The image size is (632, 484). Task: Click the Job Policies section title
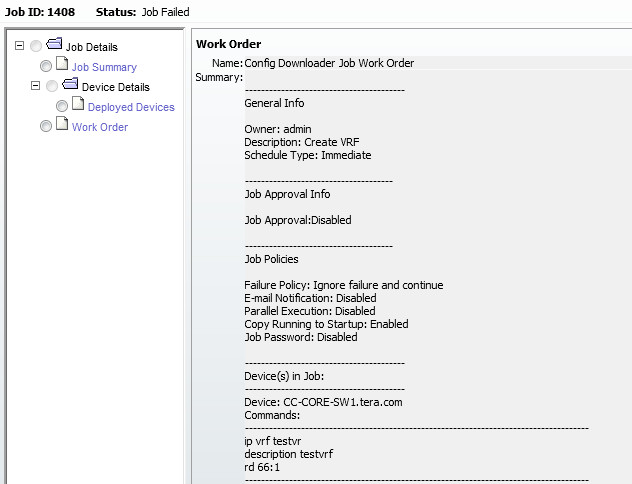(272, 259)
